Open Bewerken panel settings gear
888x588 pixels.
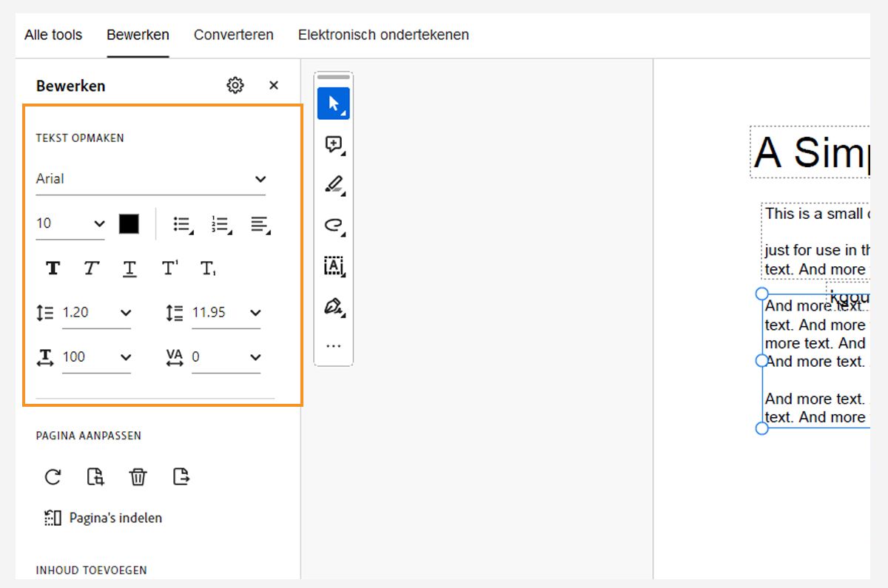(x=235, y=85)
